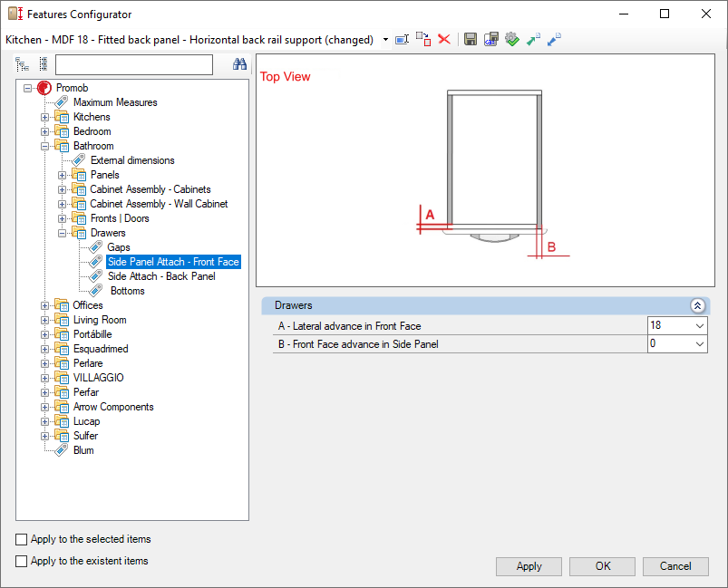Viewport: 728px width, 588px height.
Task: Enable Apply to the selected items
Action: point(22,539)
